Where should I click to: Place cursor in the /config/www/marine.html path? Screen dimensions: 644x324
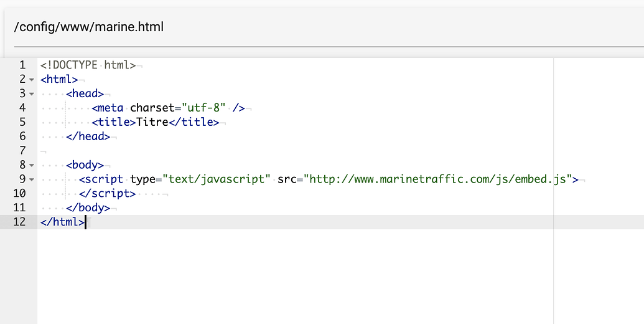(x=88, y=27)
